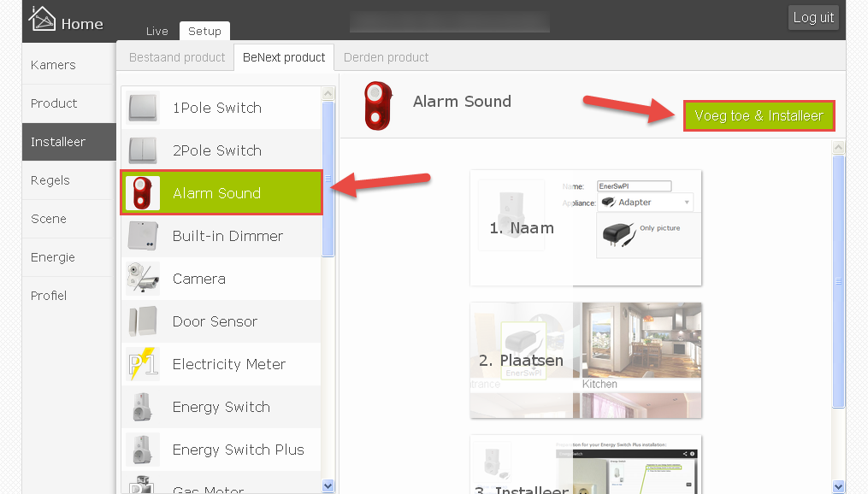Click the product list scroll-up arrow
Viewport: 868px width, 494px height.
pyautogui.click(x=328, y=93)
